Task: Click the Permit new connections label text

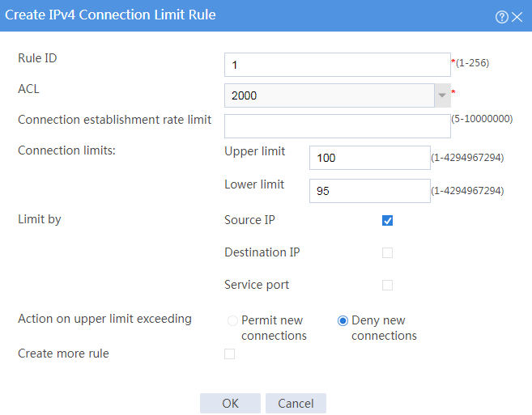Action: coord(274,328)
